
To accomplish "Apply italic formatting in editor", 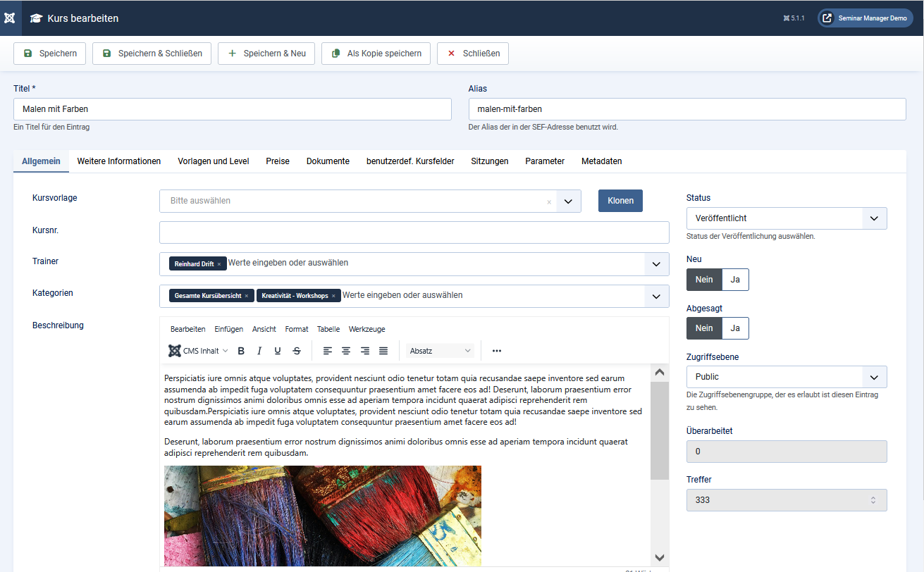I will [259, 351].
